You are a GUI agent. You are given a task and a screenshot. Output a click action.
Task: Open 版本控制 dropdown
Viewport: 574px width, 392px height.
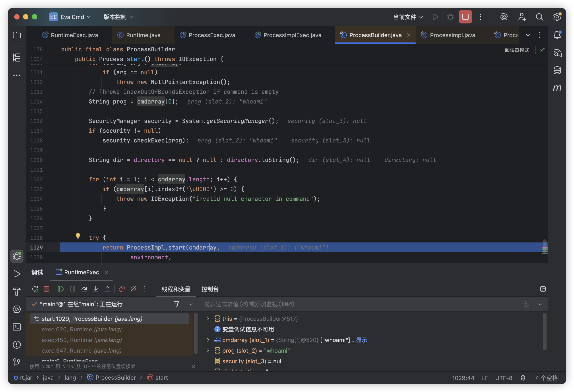[118, 17]
